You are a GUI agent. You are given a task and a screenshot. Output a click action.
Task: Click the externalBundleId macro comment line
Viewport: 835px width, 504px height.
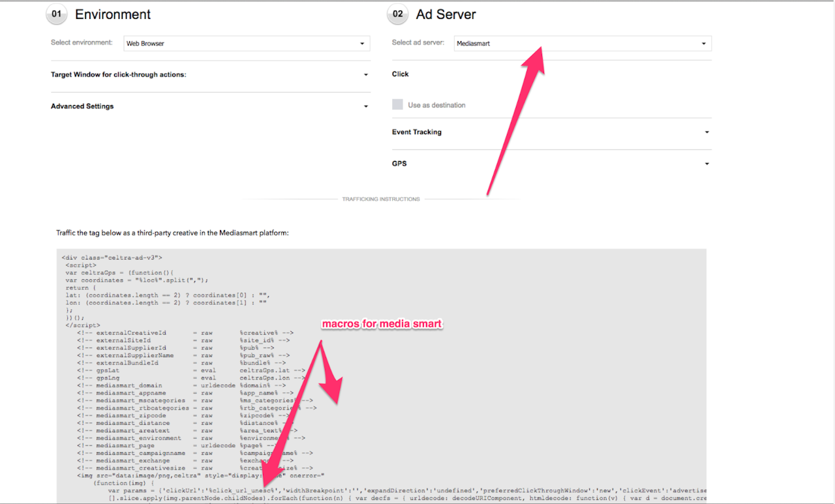click(x=181, y=363)
